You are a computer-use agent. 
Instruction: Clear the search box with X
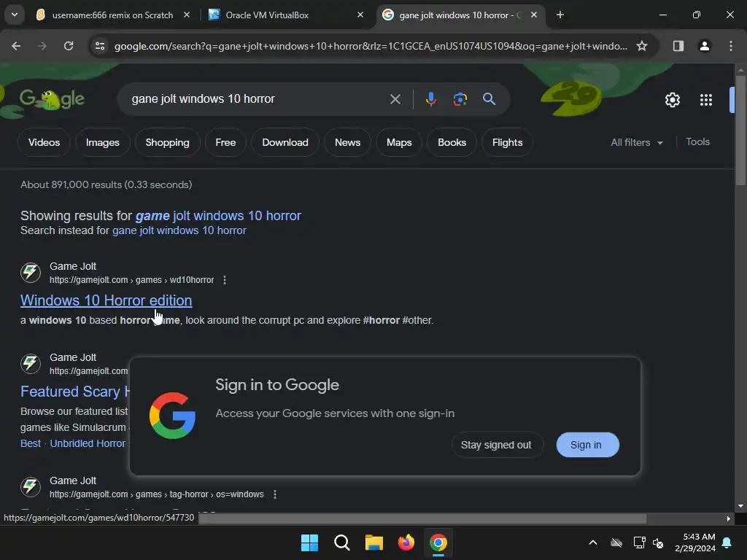click(395, 99)
